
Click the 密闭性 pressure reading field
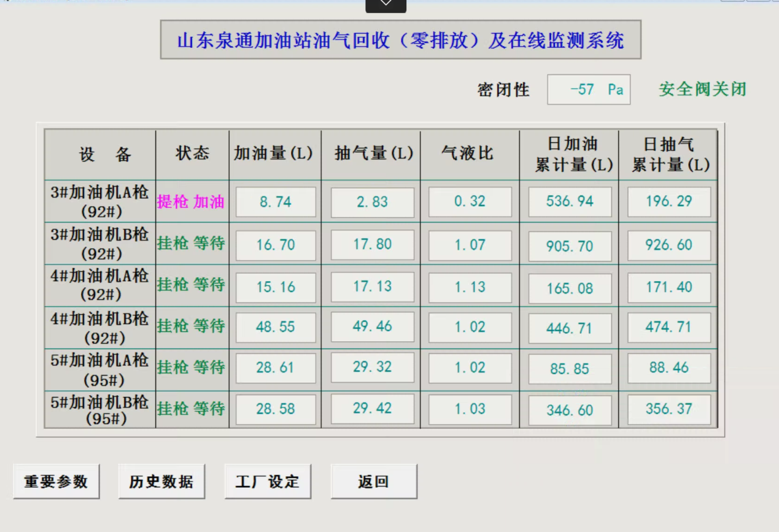tap(588, 90)
